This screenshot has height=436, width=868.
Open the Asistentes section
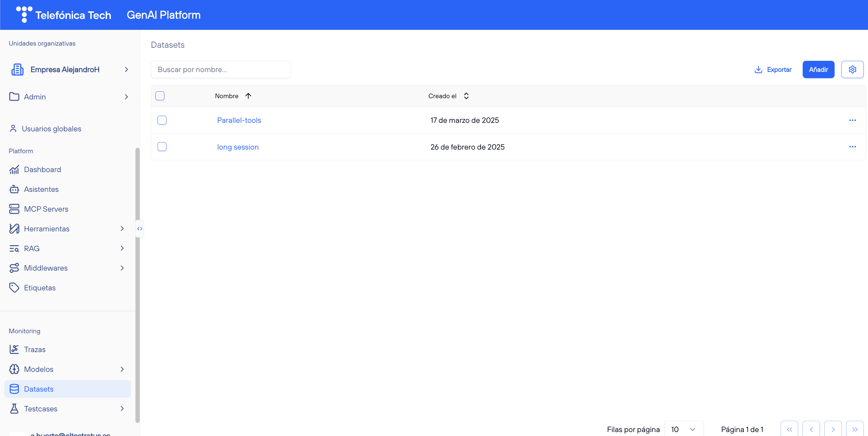click(x=41, y=189)
